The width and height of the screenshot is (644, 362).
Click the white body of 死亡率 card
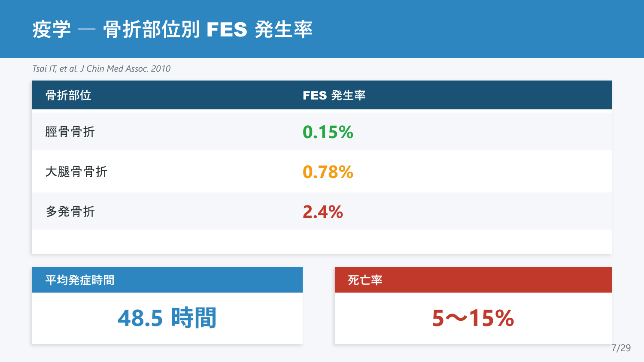[473, 318]
